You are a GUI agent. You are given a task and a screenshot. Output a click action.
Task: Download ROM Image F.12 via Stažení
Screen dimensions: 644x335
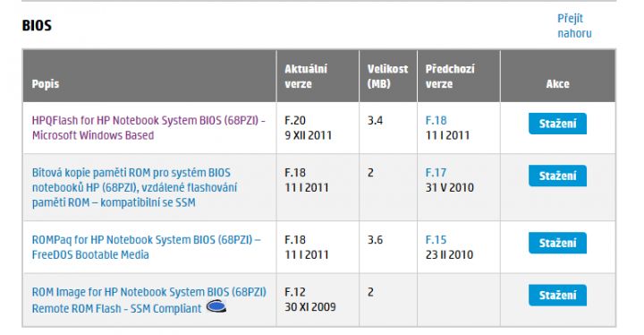[x=557, y=295]
